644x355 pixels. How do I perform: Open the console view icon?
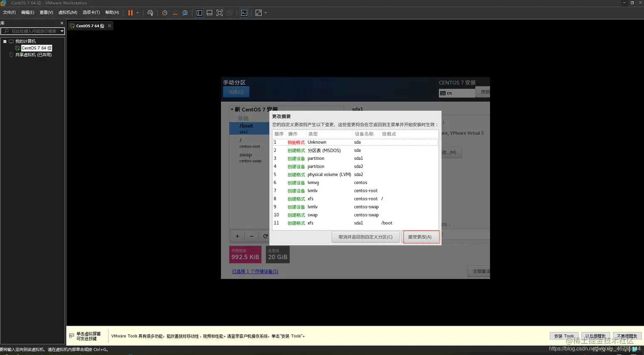pyautogui.click(x=244, y=13)
